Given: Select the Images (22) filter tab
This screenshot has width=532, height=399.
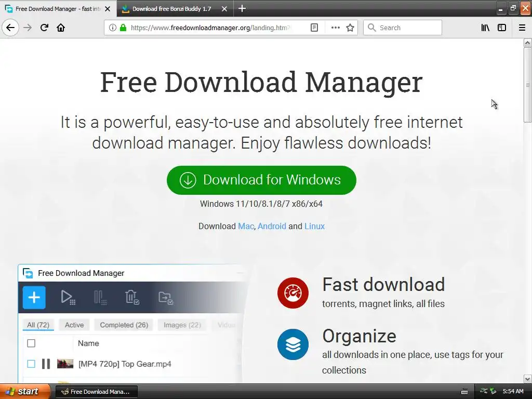Looking at the screenshot, I should [182, 325].
